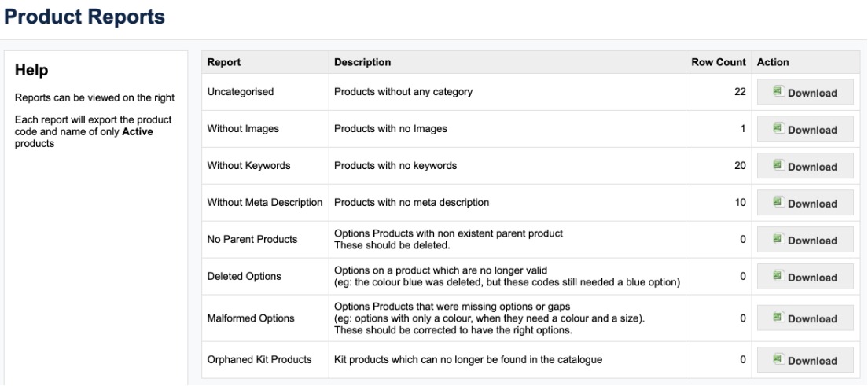
Task: Click spreadsheet icon for Without Keywords report
Action: pos(780,165)
